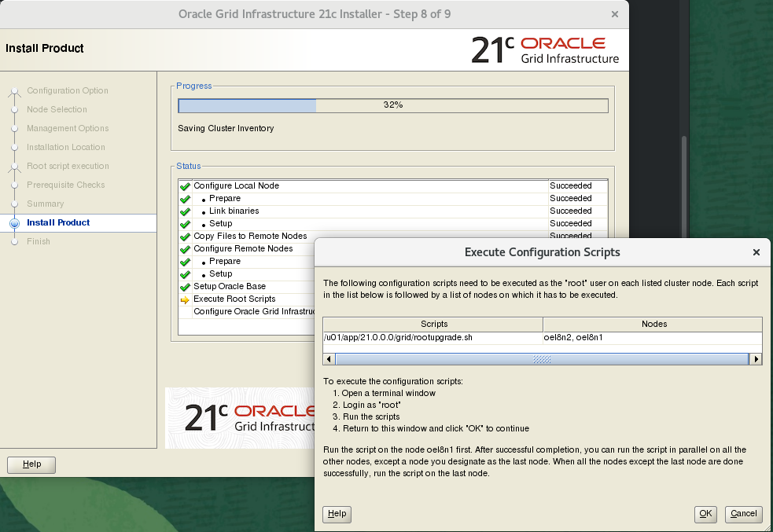
Task: Close the Execute Configuration Scripts dialog
Action: (x=756, y=252)
